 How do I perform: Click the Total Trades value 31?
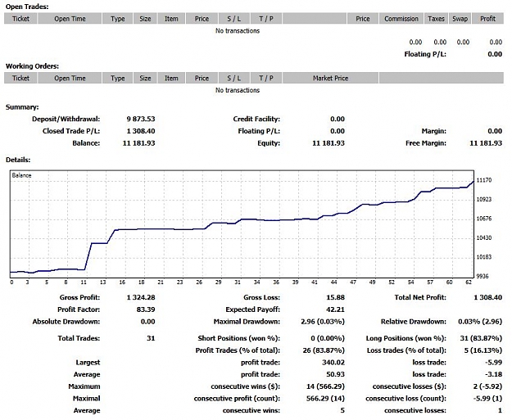click(x=151, y=338)
